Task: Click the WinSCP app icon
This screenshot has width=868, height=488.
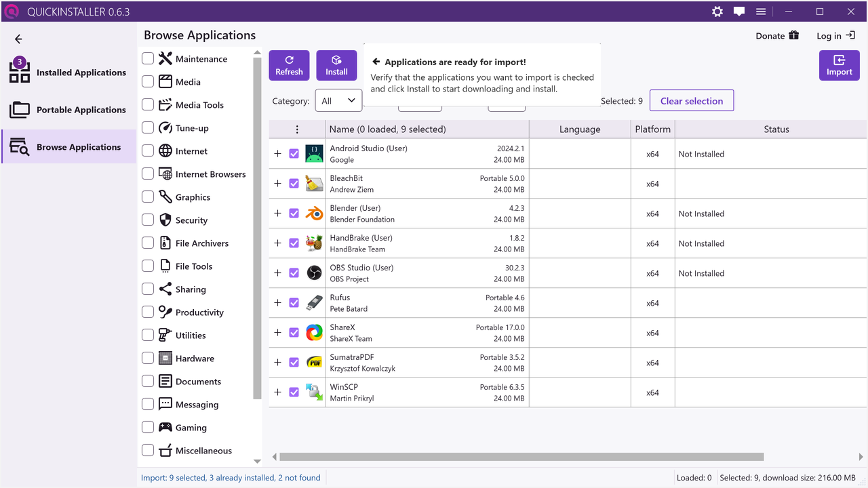Action: [x=314, y=392]
